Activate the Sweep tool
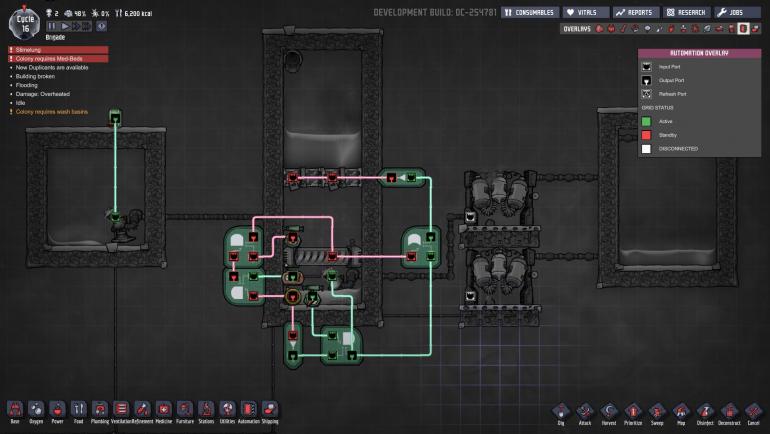The width and height of the screenshot is (770, 434). coord(657,411)
